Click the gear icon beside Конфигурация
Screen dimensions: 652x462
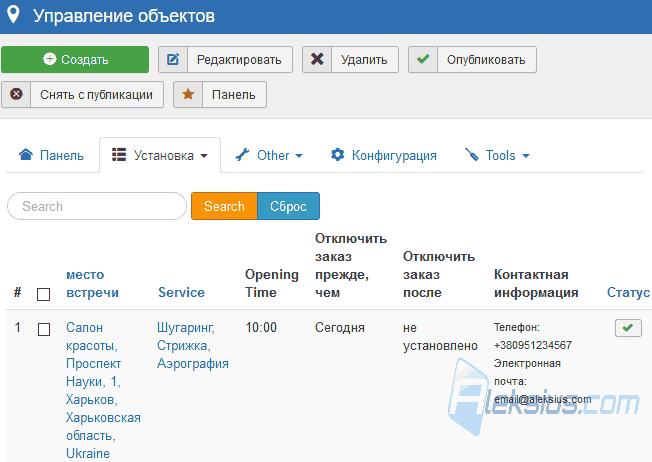point(337,155)
